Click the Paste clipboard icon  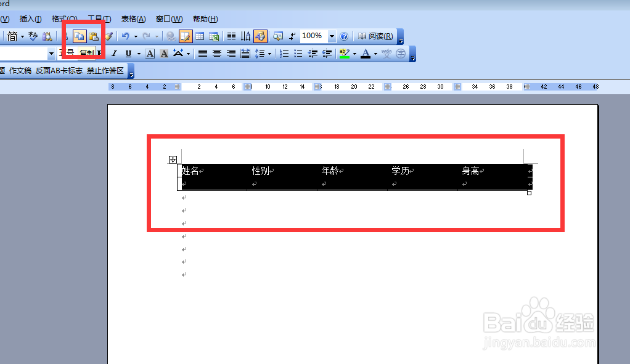click(x=94, y=36)
